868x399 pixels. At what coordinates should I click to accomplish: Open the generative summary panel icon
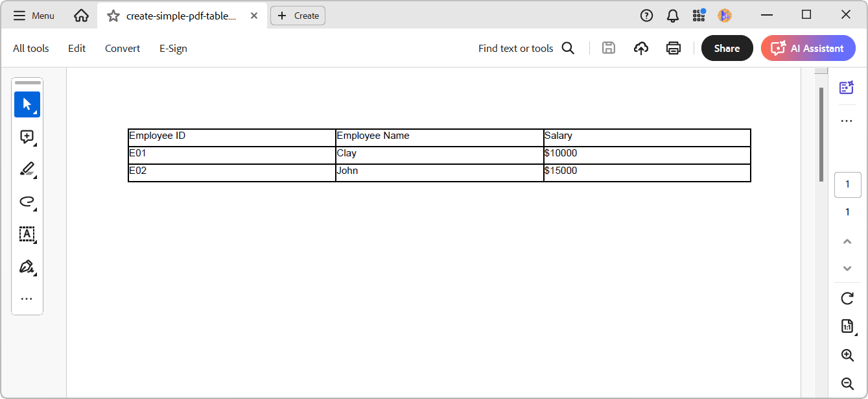coord(847,88)
